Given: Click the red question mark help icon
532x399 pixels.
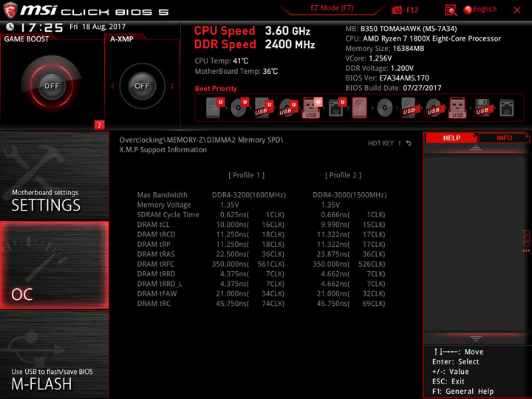Looking at the screenshot, I should 99,125.
